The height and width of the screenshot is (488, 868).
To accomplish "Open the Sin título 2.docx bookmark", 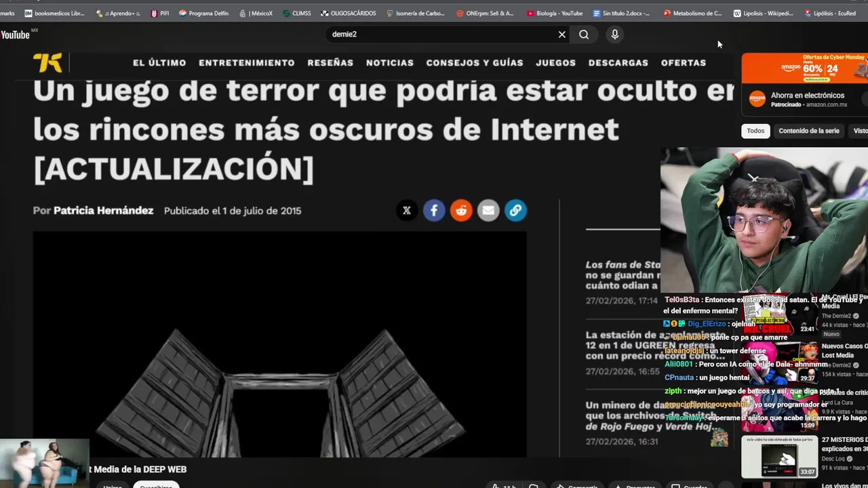I will coord(621,13).
